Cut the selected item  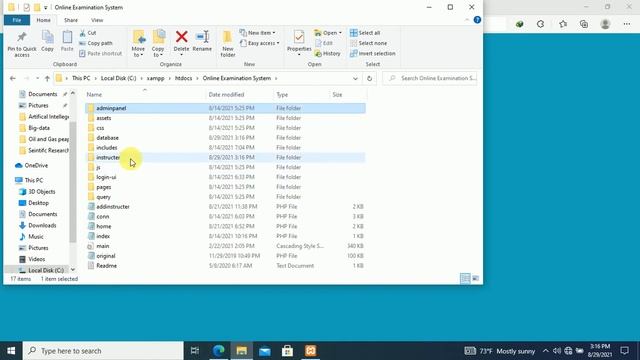pyautogui.click(x=88, y=33)
